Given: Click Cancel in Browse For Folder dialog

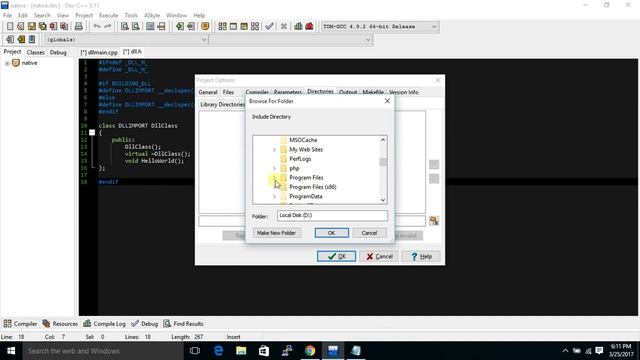Looking at the screenshot, I should click(x=369, y=233).
